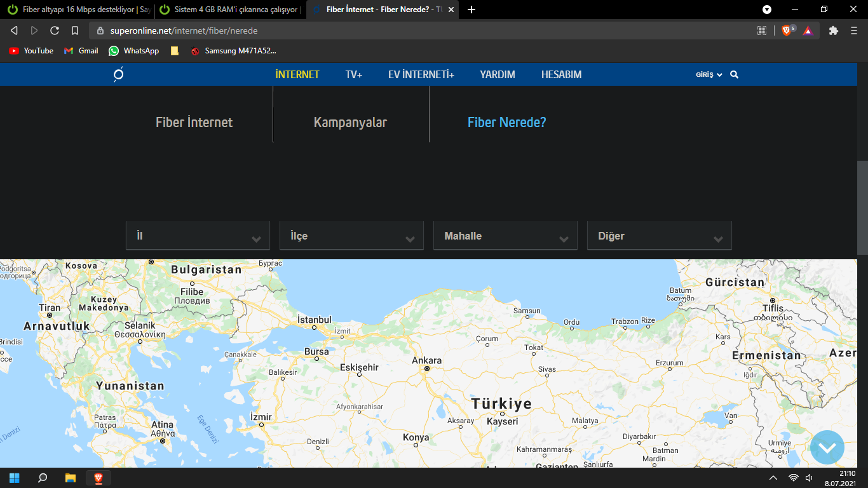This screenshot has width=868, height=488.
Task: Bookmark this page in the toolbar
Action: click(x=75, y=30)
